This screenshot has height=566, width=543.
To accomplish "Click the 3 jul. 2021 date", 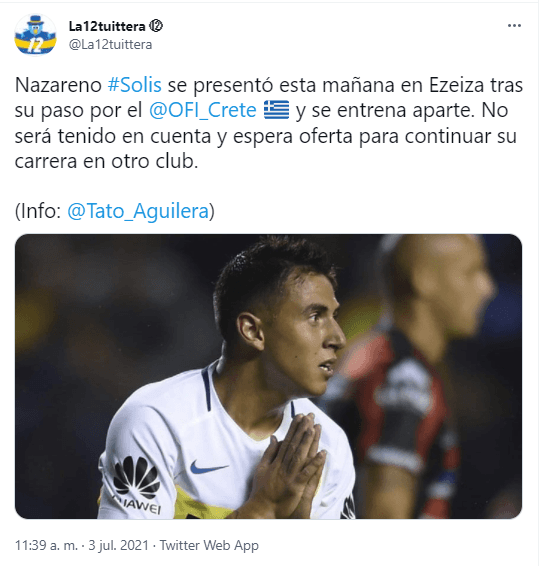I will [118, 545].
